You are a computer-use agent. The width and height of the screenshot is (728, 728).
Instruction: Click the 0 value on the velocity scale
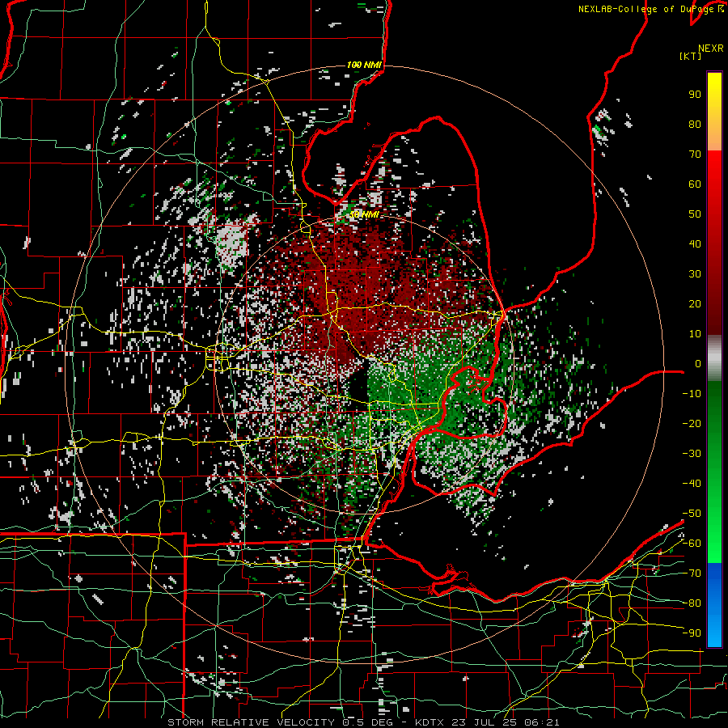point(698,363)
